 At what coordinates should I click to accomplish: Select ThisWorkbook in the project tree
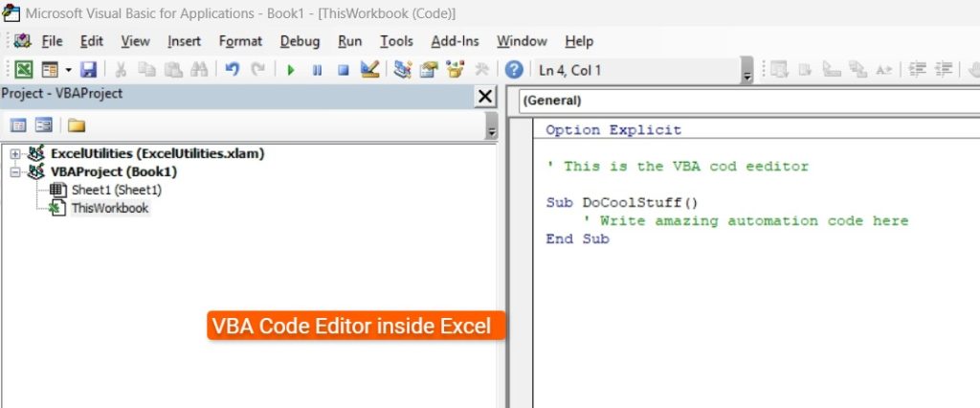110,208
